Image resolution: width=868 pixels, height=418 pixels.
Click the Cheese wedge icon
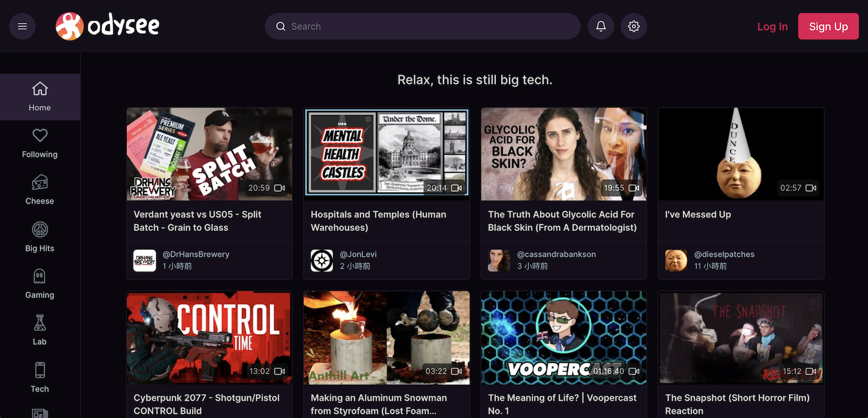click(40, 182)
